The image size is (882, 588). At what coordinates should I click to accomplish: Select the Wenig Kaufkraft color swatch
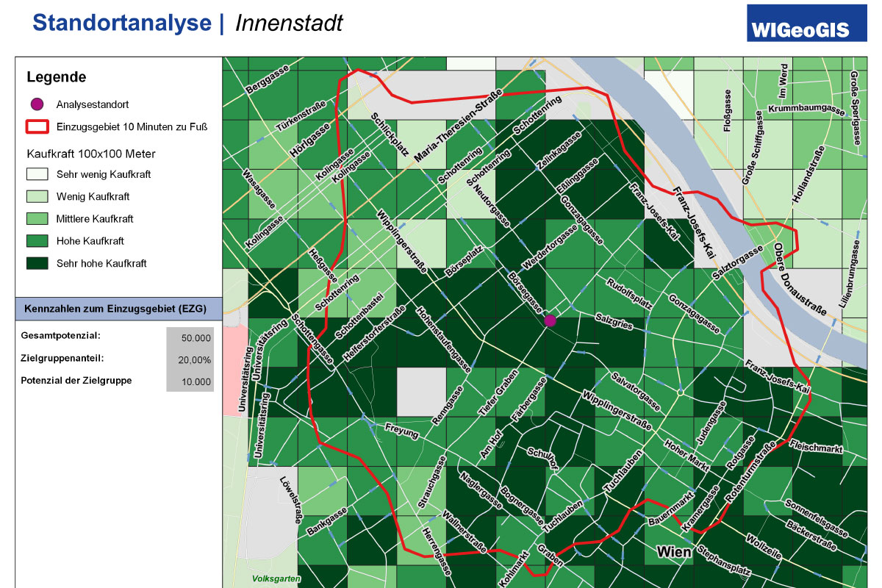tap(37, 197)
